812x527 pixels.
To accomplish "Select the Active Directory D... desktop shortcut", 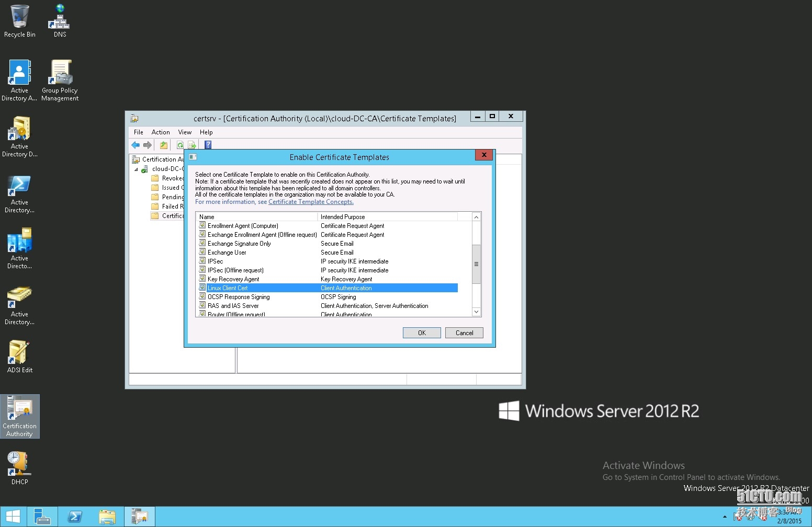I will 19,136.
